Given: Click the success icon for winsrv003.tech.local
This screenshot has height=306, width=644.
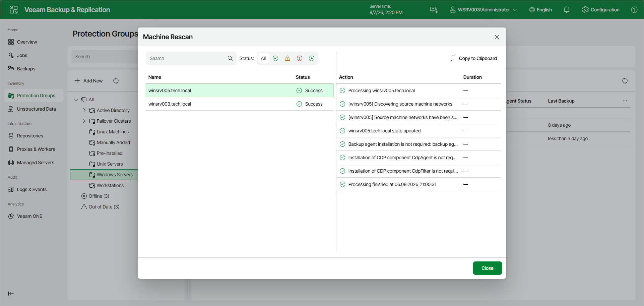Looking at the screenshot, I should click(299, 104).
